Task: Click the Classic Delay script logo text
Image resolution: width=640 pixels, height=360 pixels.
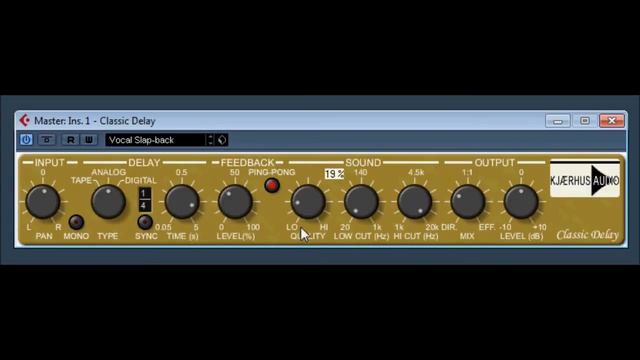Action: [587, 235]
